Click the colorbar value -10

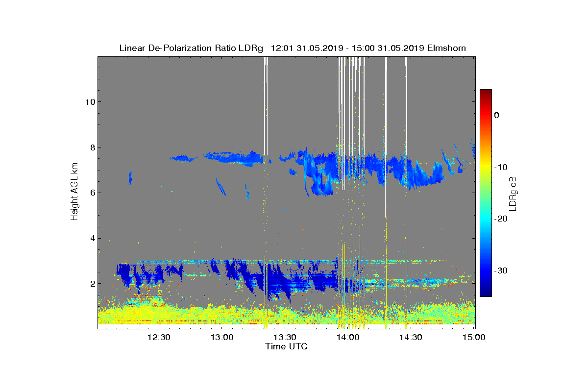click(x=500, y=167)
